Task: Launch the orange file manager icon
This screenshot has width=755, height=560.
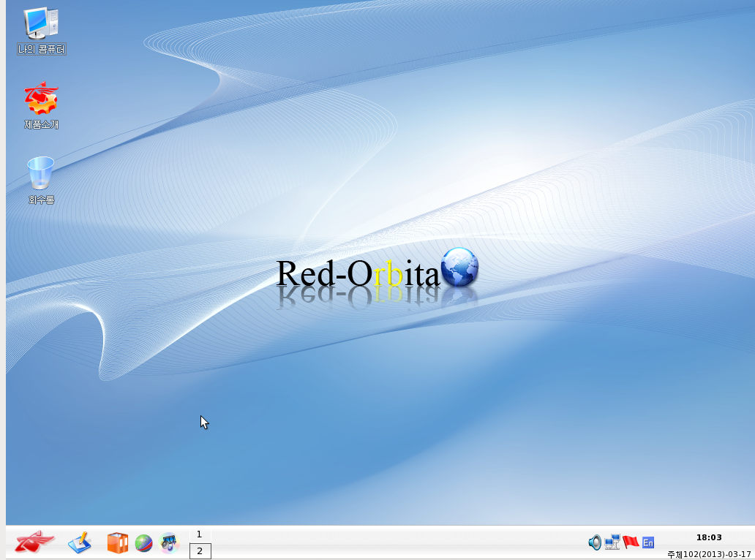Action: pyautogui.click(x=117, y=542)
